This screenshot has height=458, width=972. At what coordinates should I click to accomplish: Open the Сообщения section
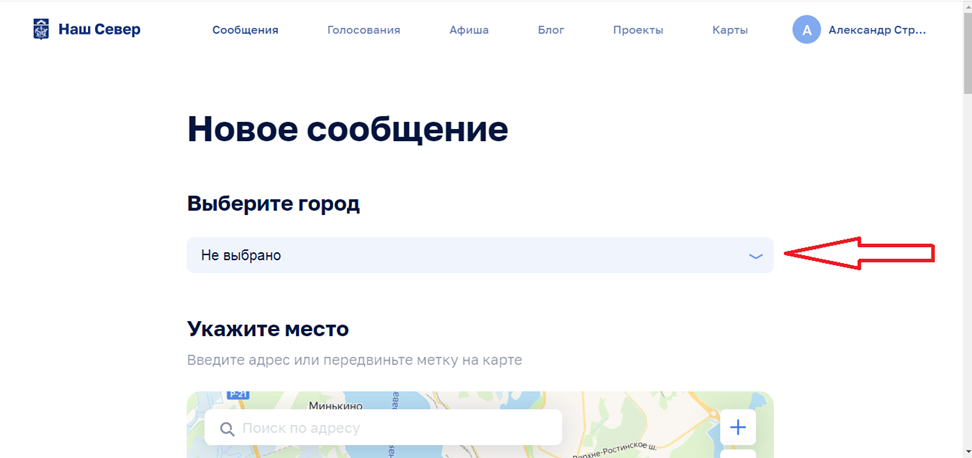click(245, 30)
